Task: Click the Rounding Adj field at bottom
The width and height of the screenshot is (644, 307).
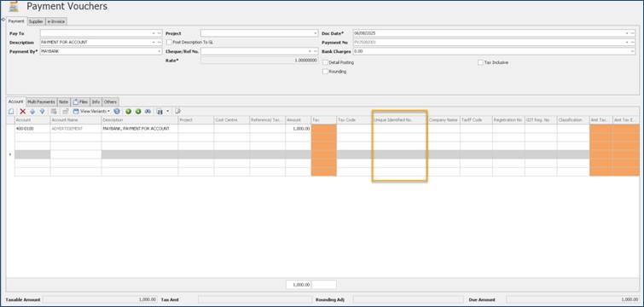Action: click(x=409, y=299)
